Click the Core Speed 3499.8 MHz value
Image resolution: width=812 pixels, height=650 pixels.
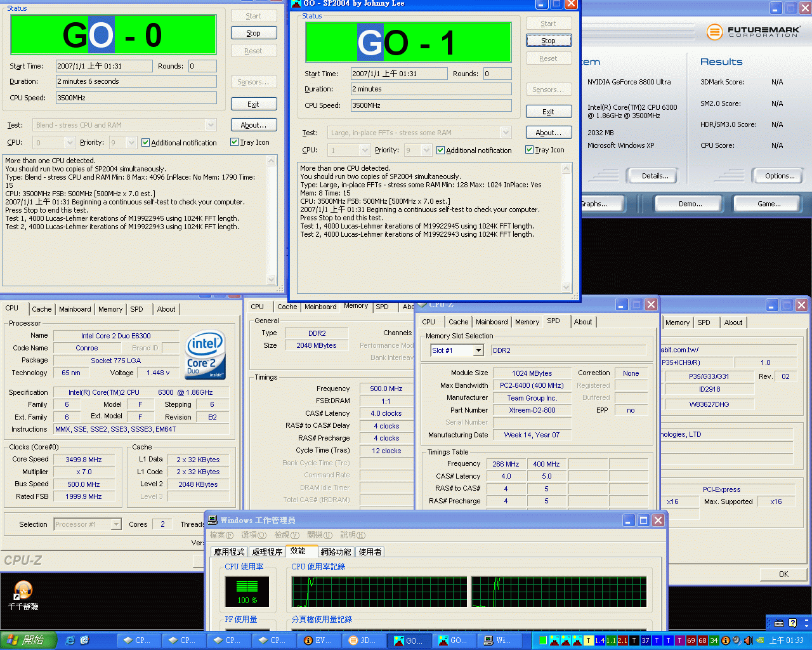84,460
